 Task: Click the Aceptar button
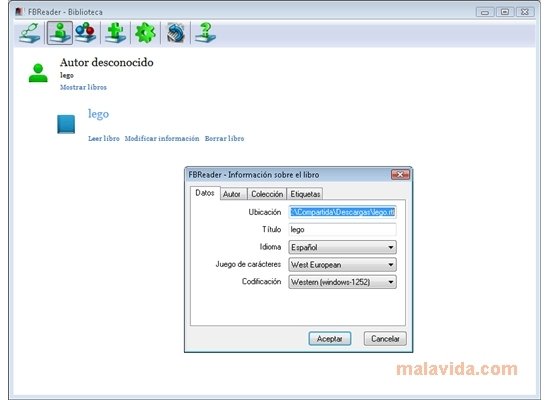pos(330,339)
